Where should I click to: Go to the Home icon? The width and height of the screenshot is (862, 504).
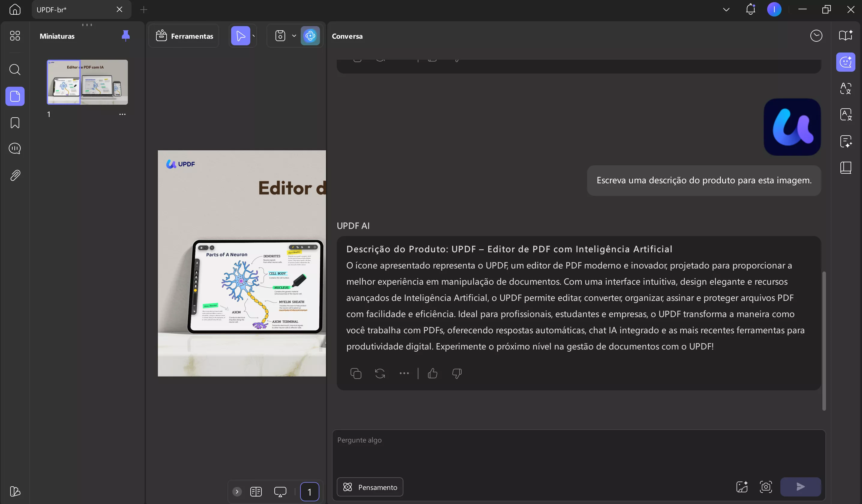[x=15, y=9]
